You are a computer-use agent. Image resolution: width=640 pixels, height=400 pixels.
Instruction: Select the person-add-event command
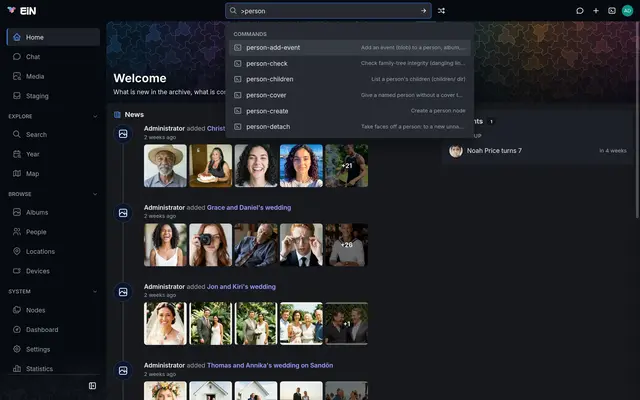click(349, 48)
